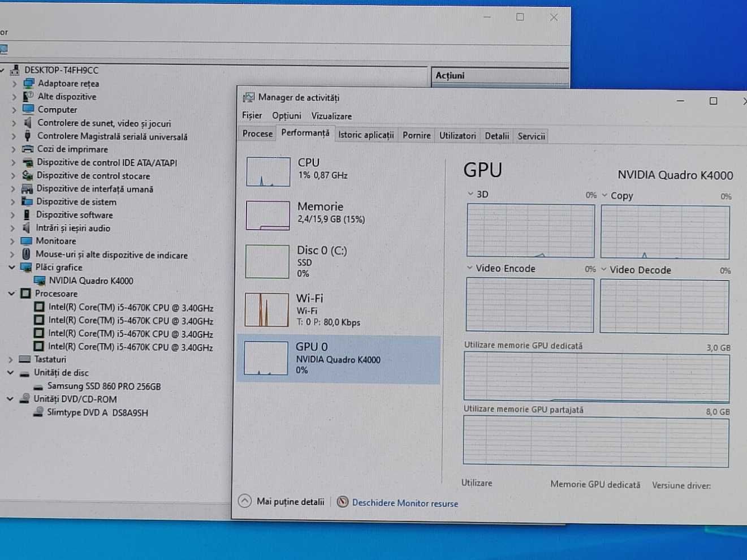This screenshot has width=747, height=560.
Task: Open the Copy graph engine dropdown
Action: click(604, 195)
